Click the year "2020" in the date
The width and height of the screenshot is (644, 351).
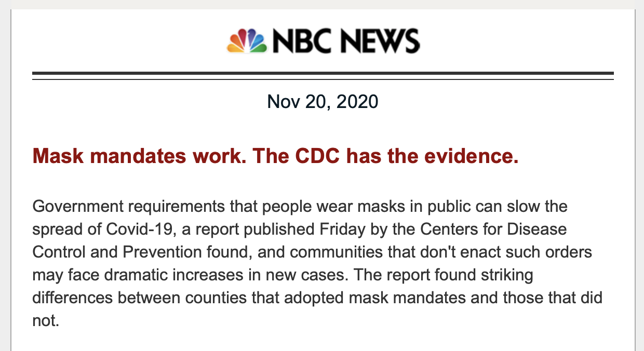click(357, 101)
